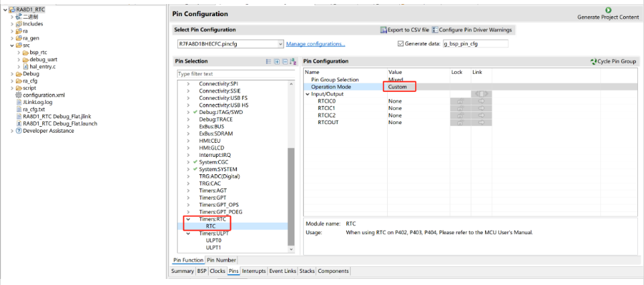Select System:CGC in the pin list
Viewport: 644px width, 285px height.
click(x=215, y=162)
